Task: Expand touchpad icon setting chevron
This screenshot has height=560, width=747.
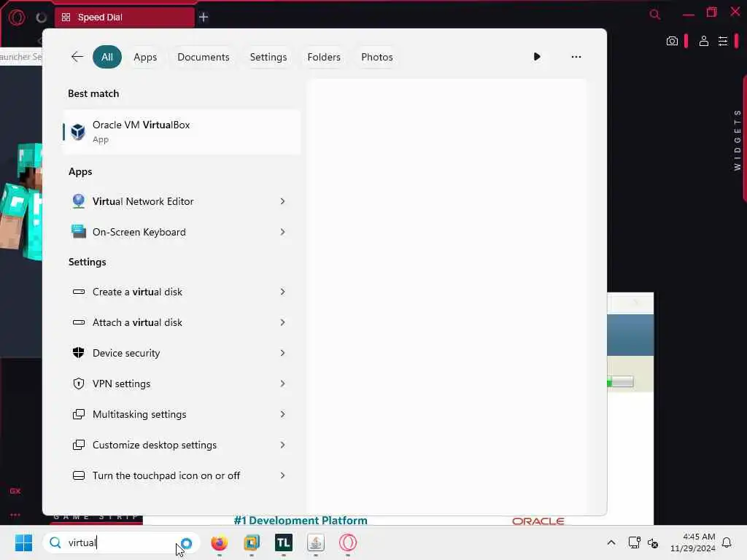Action: click(282, 475)
